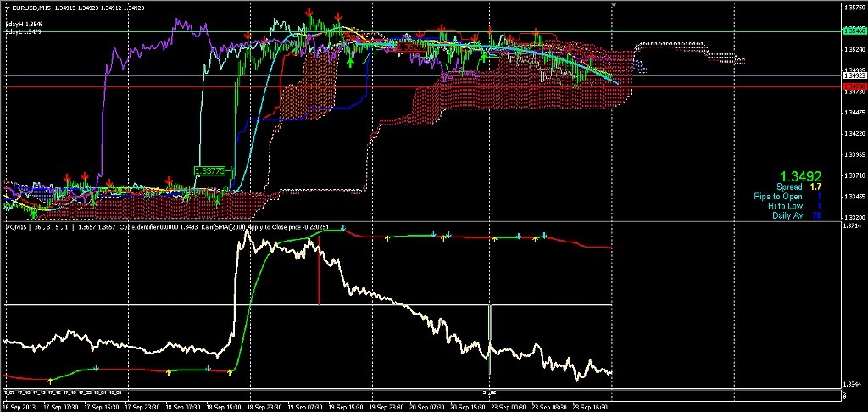Click first yellow arrow on lower-left indicator line
The width and height of the screenshot is (868, 412).
(x=50, y=380)
